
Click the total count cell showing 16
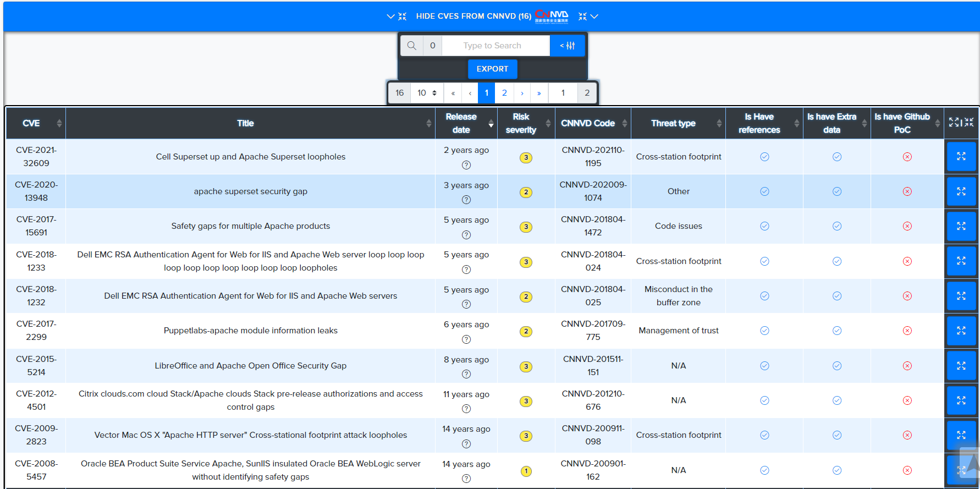[x=399, y=93]
